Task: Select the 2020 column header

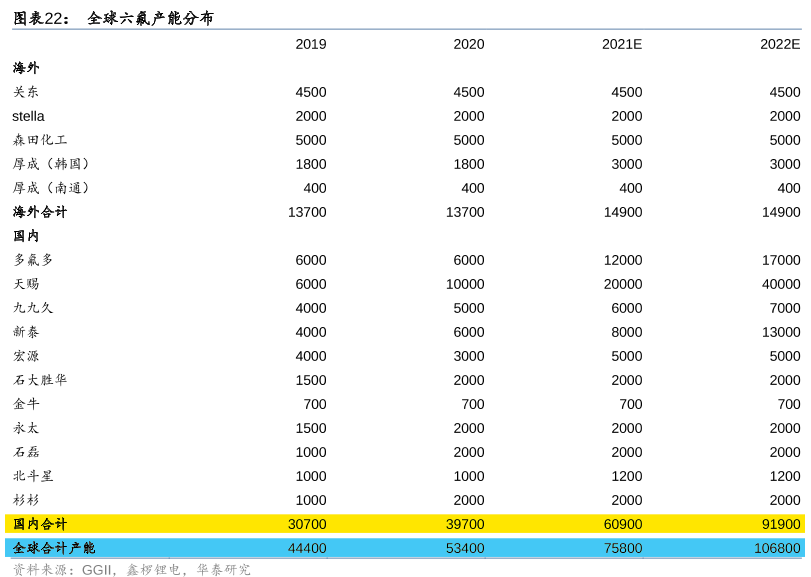Action: [x=469, y=44]
